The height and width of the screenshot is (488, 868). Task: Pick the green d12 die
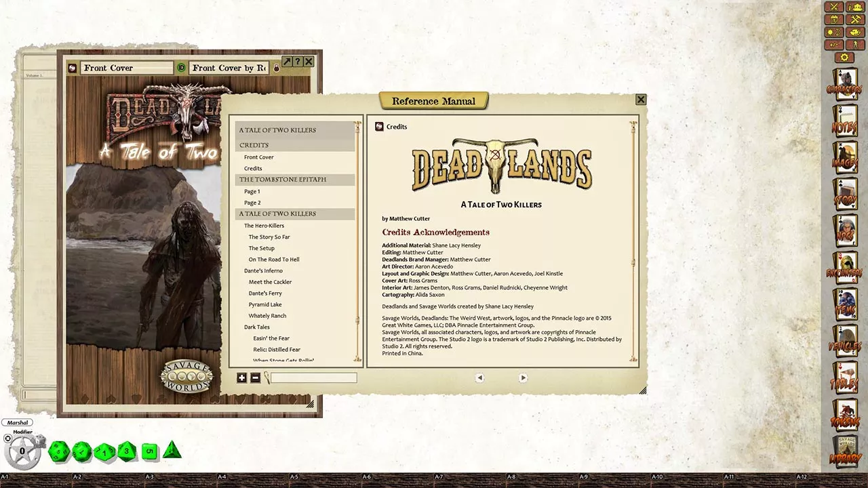point(82,451)
